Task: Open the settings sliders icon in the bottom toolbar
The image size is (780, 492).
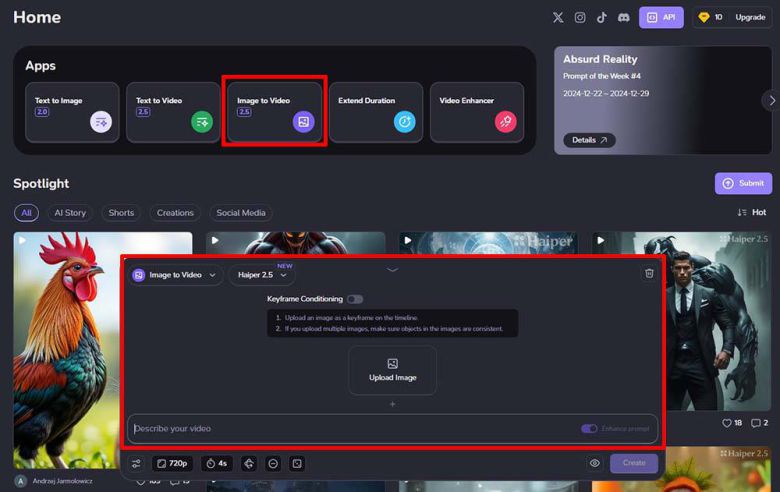Action: [137, 463]
